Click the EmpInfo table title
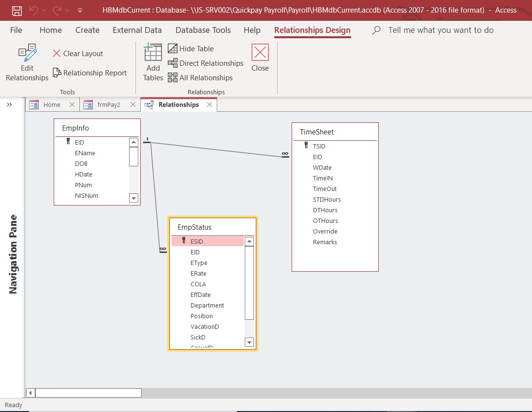This screenshot has width=532, height=412. [75, 128]
